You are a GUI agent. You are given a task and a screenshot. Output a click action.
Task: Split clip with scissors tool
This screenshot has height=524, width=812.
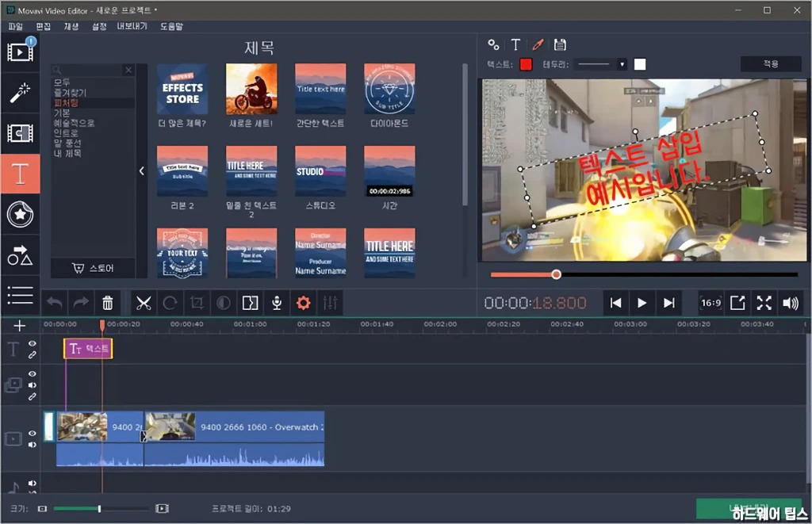[144, 303]
